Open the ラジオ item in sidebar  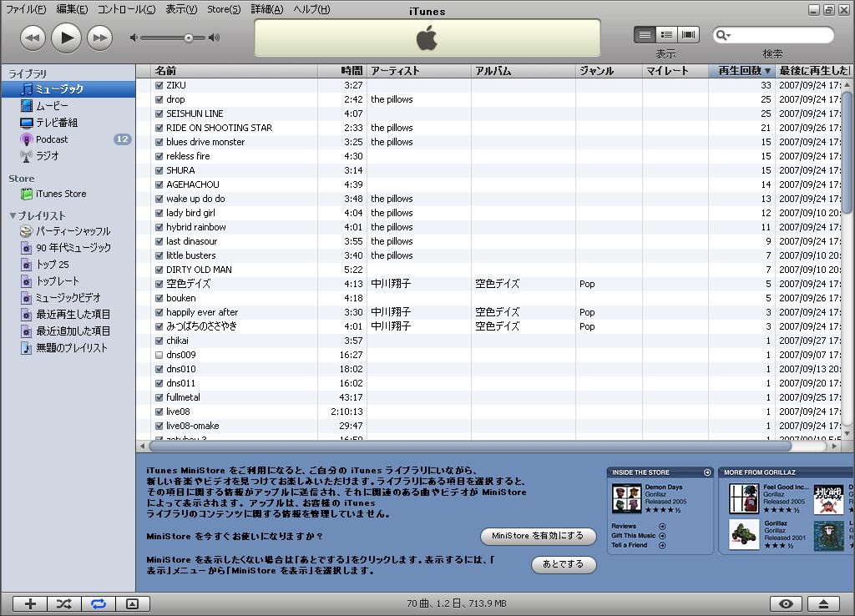pyautogui.click(x=68, y=156)
